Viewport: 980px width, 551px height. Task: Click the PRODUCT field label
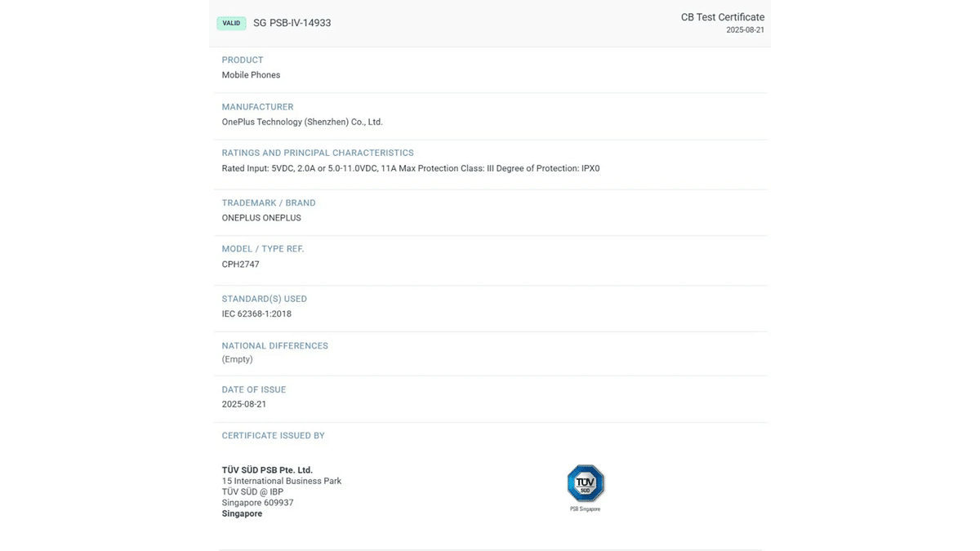pyautogui.click(x=243, y=60)
